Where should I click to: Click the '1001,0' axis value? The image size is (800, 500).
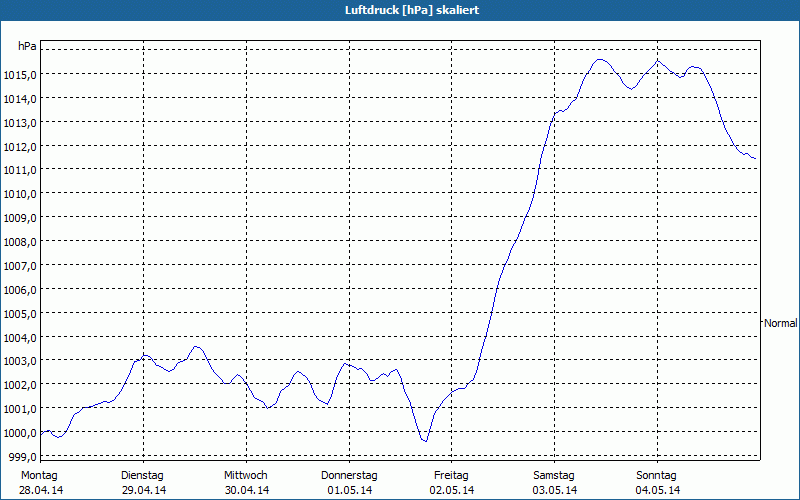tap(20, 410)
